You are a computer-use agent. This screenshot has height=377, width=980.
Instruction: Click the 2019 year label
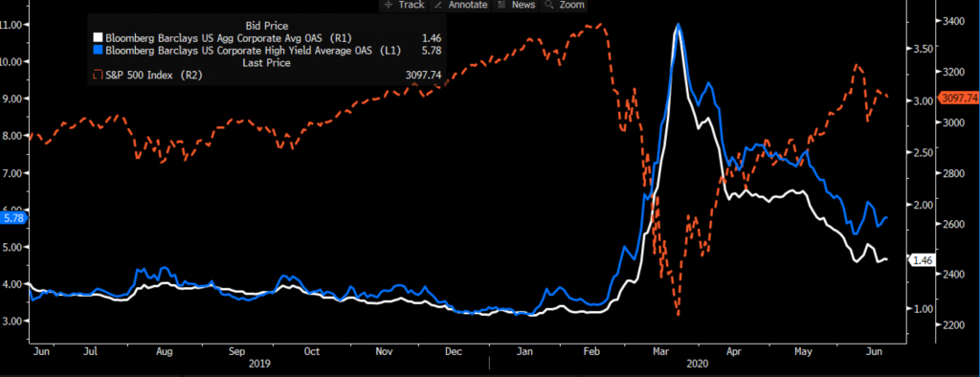coord(258,363)
